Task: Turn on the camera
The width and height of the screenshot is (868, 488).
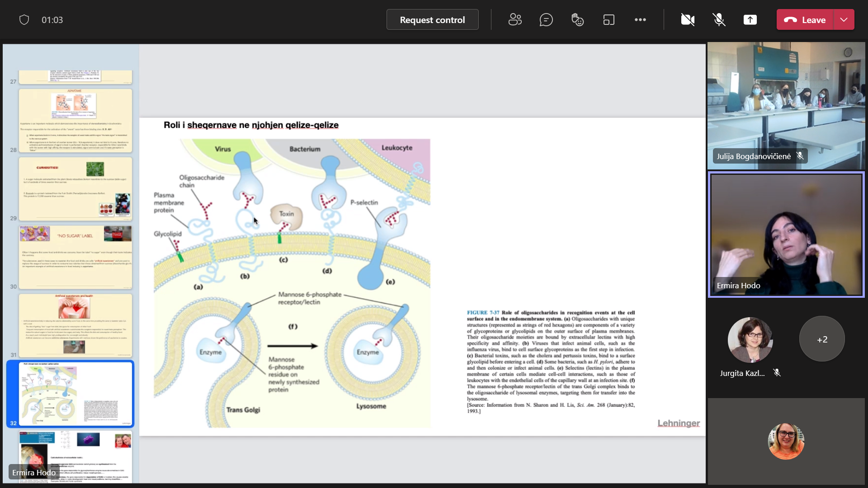Action: pos(688,20)
